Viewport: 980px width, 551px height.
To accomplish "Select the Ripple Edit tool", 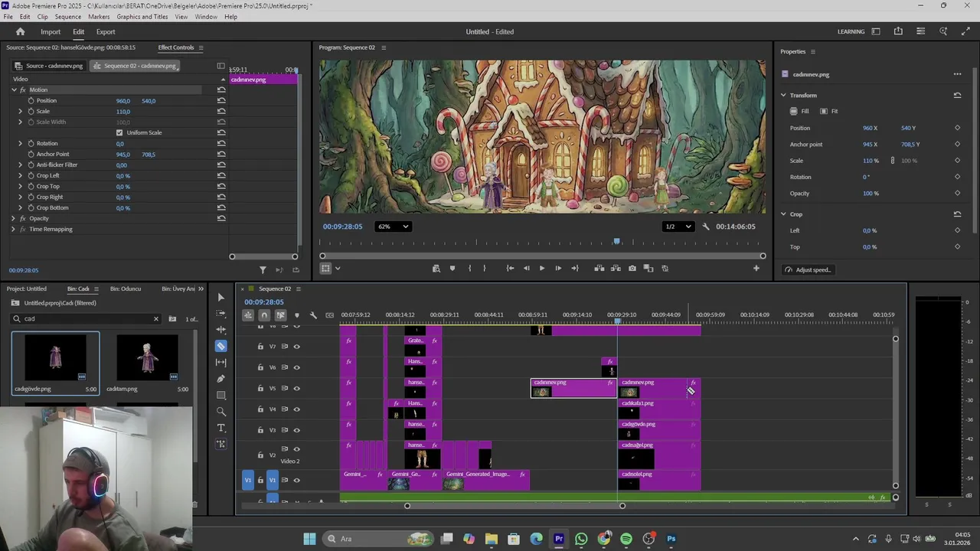I will 221,330.
